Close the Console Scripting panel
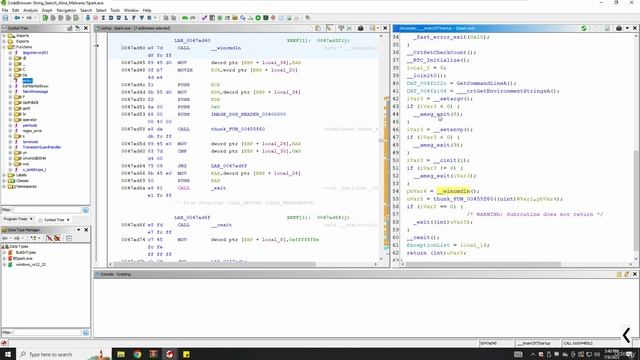 [x=635, y=274]
